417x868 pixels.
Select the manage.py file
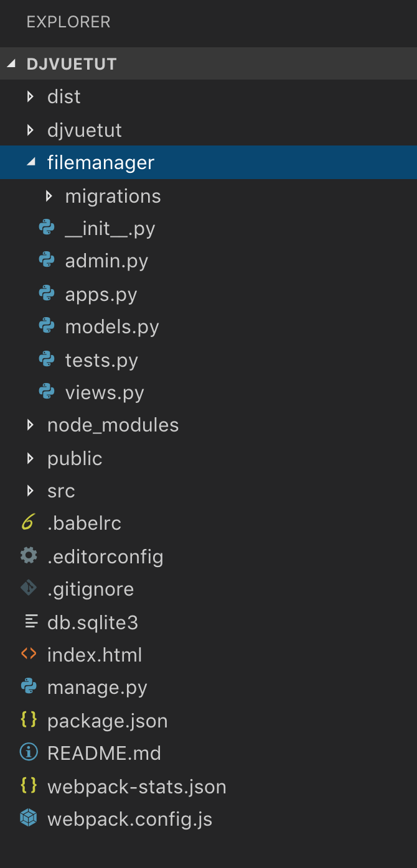pyautogui.click(x=208, y=688)
